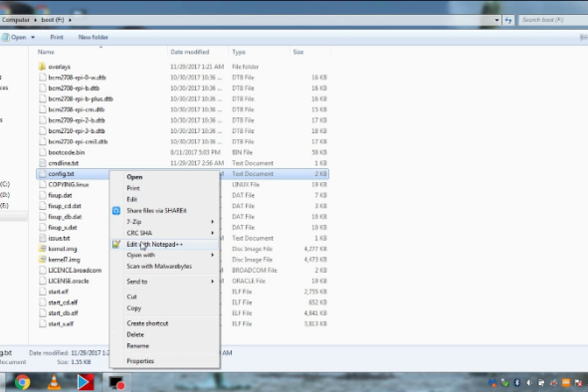
Task: Choose Open in the context menu
Action: (164, 177)
